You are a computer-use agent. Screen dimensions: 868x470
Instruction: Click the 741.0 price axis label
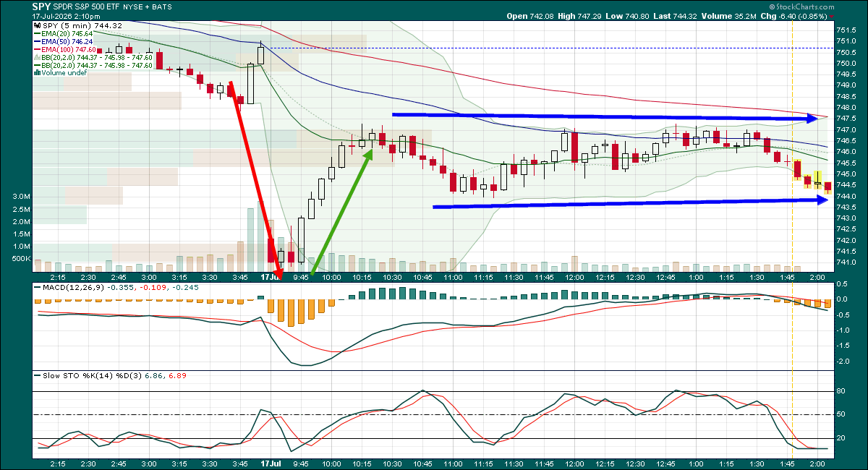pyautogui.click(x=846, y=262)
